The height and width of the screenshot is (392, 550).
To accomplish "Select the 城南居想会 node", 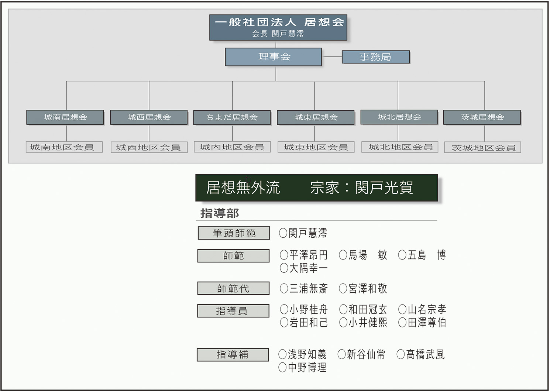I will tap(65, 117).
